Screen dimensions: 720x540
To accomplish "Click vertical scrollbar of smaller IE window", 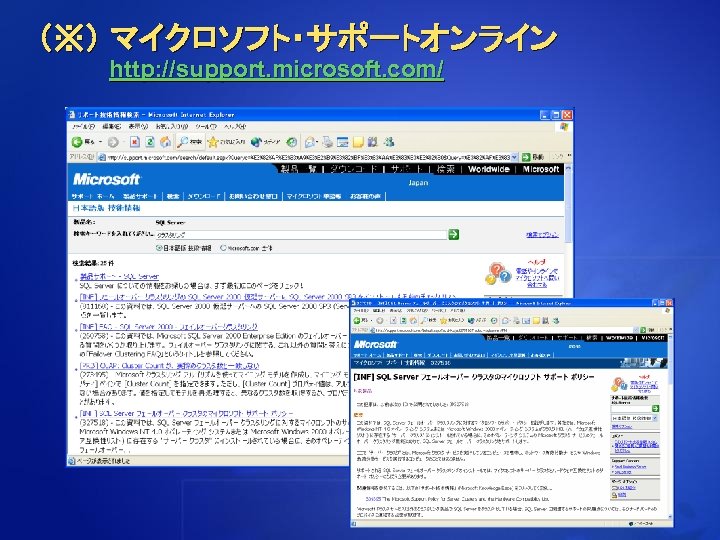I will coord(670,427).
